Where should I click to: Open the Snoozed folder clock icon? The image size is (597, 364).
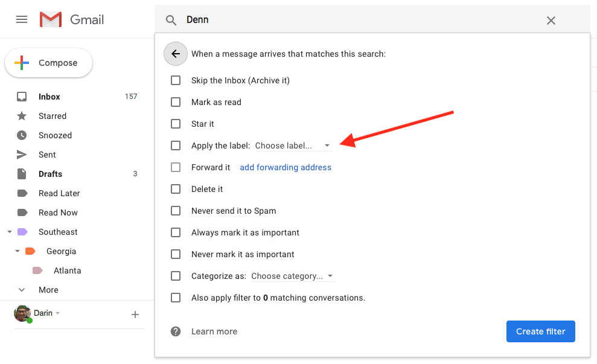22,135
